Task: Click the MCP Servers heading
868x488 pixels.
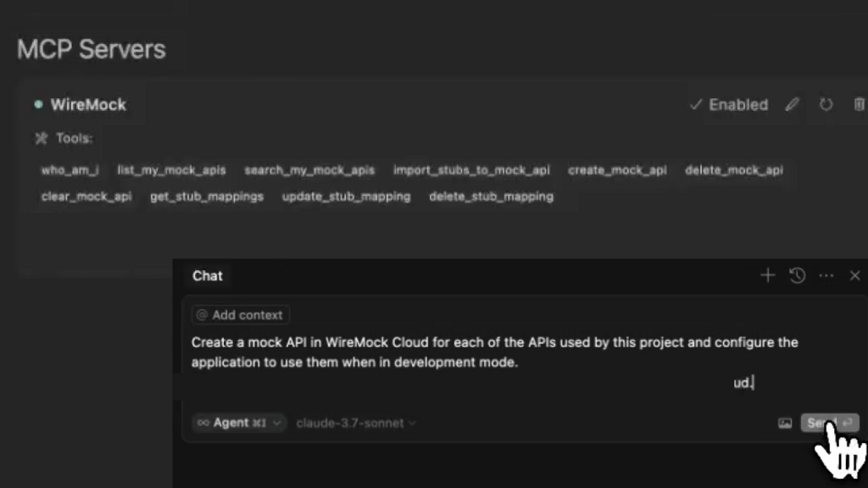Action: pyautogui.click(x=92, y=49)
